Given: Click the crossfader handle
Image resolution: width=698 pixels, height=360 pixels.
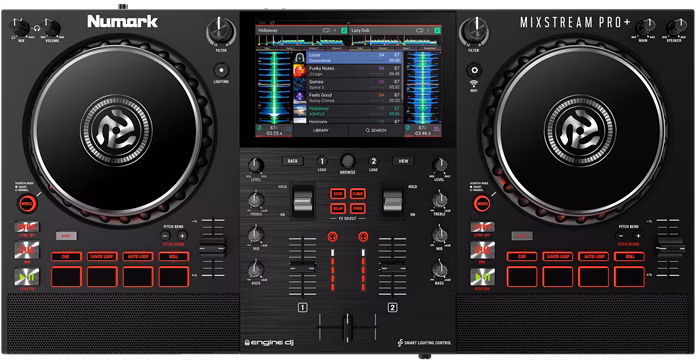Looking at the screenshot, I should [347, 327].
